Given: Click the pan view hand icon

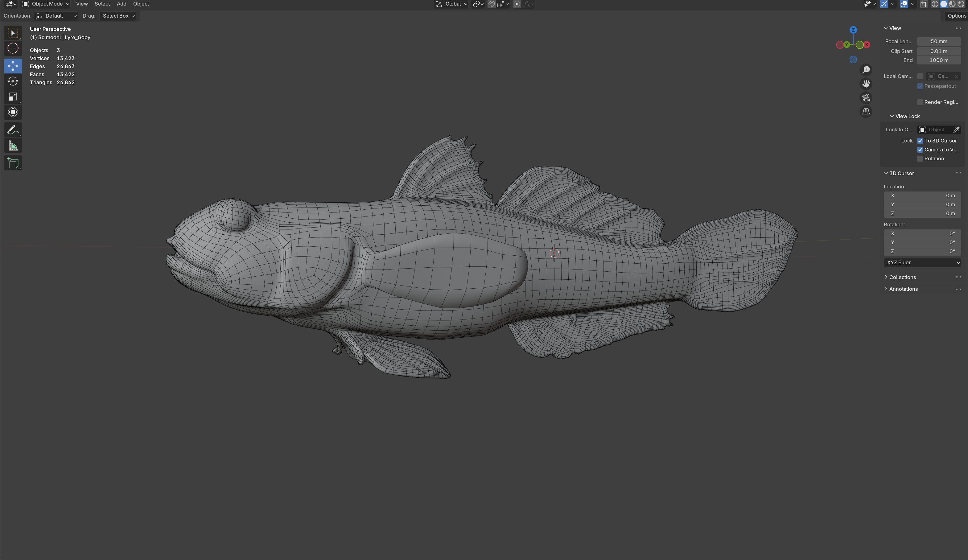Looking at the screenshot, I should [x=866, y=84].
